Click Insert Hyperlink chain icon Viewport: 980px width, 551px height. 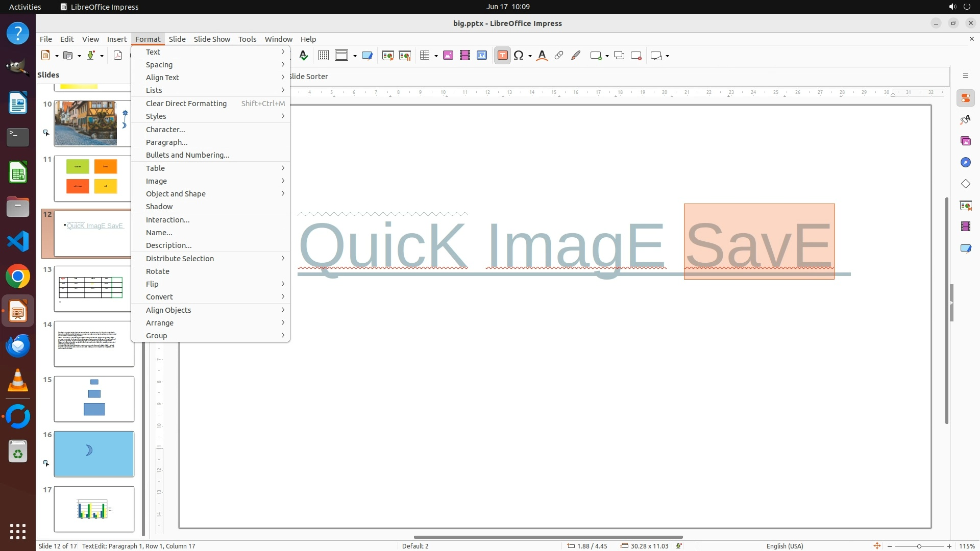click(x=559, y=56)
